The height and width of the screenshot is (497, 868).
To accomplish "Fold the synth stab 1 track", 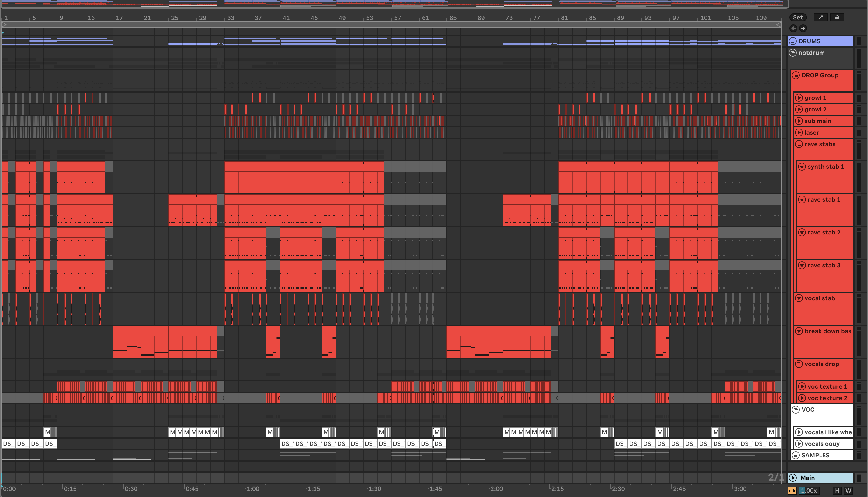I will tap(802, 167).
